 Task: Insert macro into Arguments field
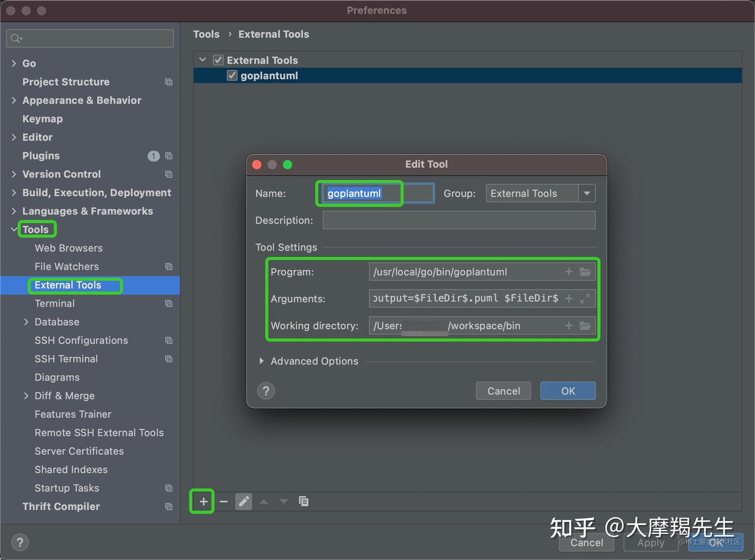[x=569, y=298]
